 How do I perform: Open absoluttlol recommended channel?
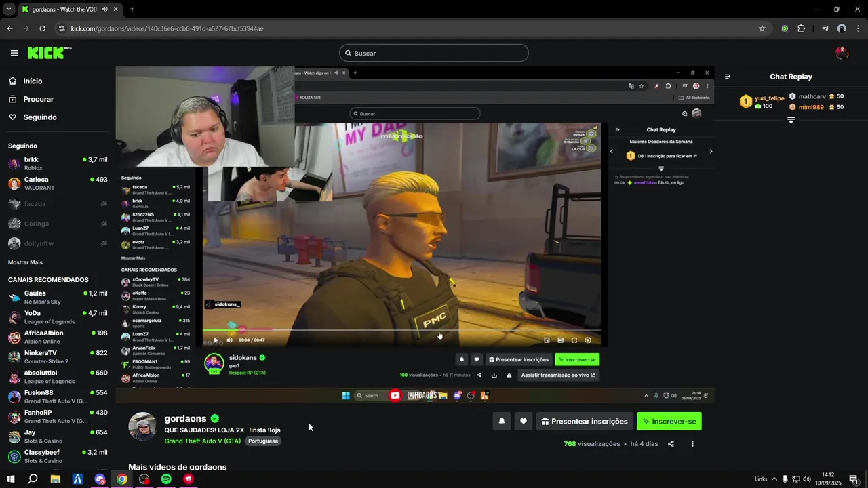[x=58, y=377]
